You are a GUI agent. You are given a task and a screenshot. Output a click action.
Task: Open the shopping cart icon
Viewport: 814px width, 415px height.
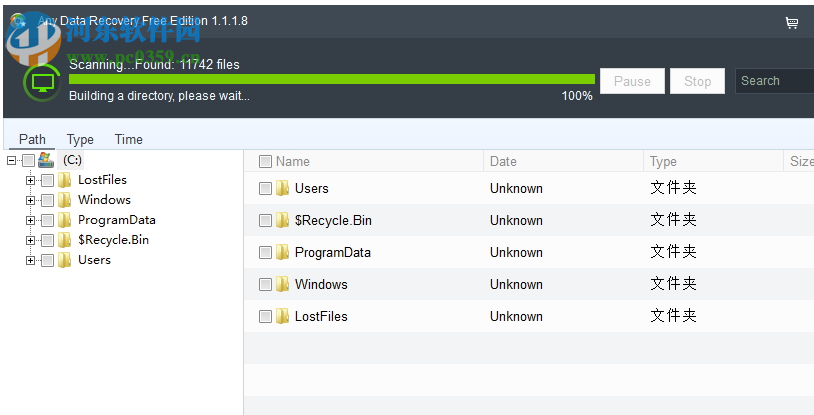(791, 22)
